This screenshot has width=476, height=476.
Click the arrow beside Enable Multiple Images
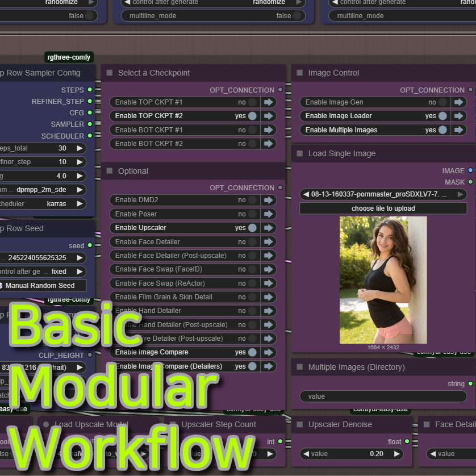[x=459, y=130]
